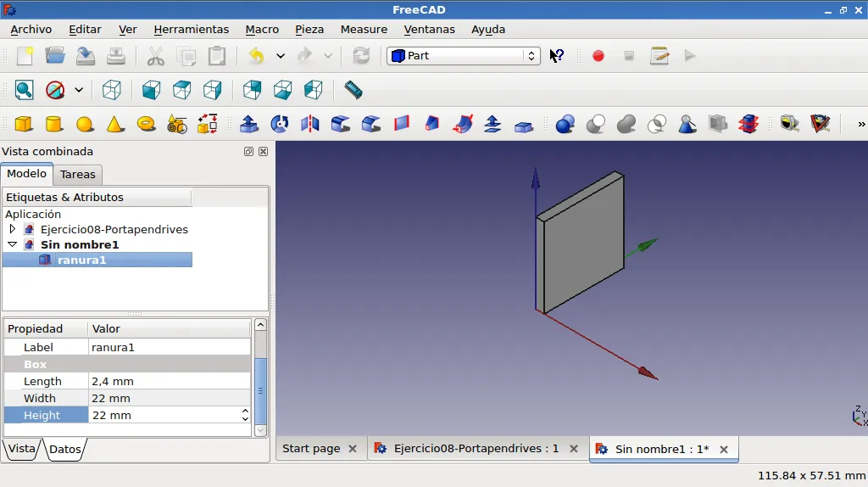
Task: Switch to the Tareas tab
Action: (x=77, y=175)
